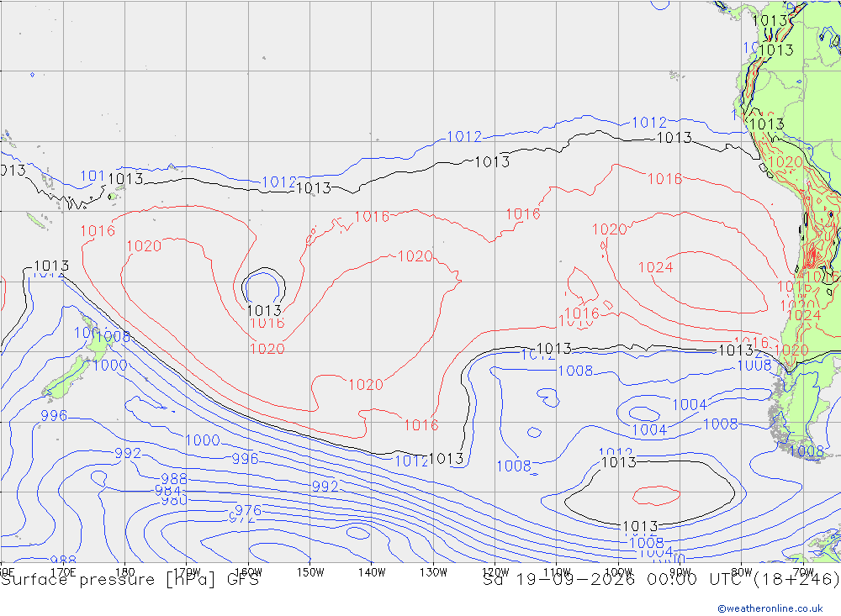
Task: Click the forecast date Sa 19-09-2026 text
Action: pos(558,580)
